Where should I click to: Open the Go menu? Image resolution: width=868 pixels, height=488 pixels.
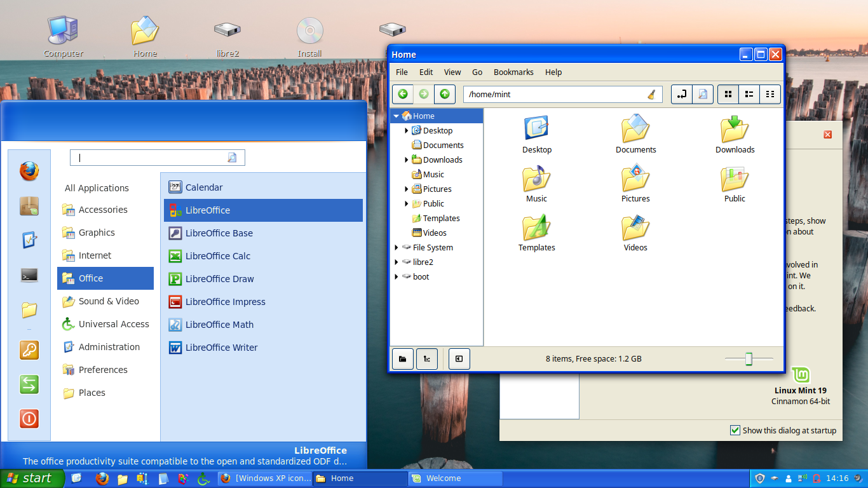[x=477, y=72]
